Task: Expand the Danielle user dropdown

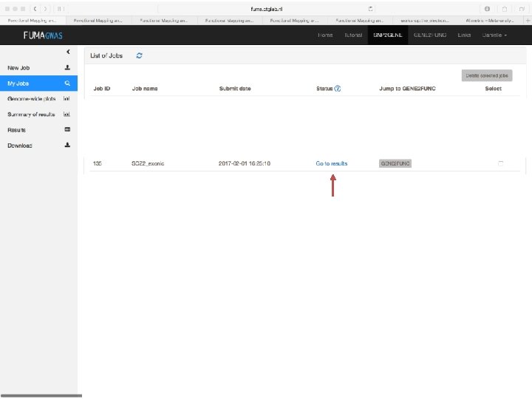Action: 494,35
